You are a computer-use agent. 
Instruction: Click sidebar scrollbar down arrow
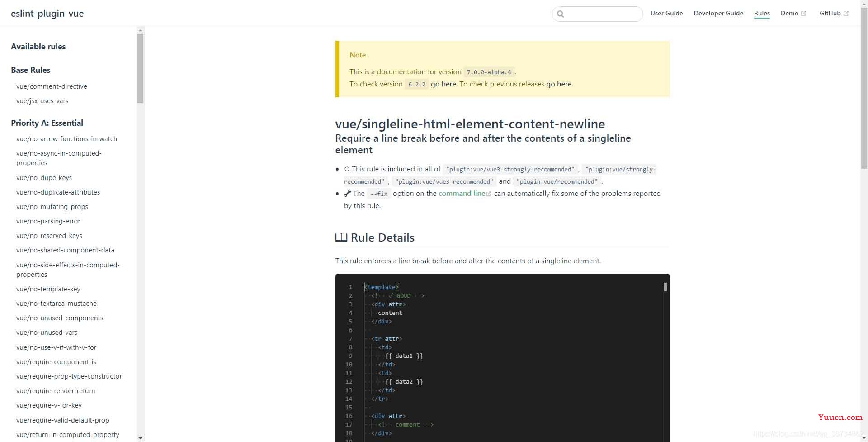pyautogui.click(x=140, y=438)
